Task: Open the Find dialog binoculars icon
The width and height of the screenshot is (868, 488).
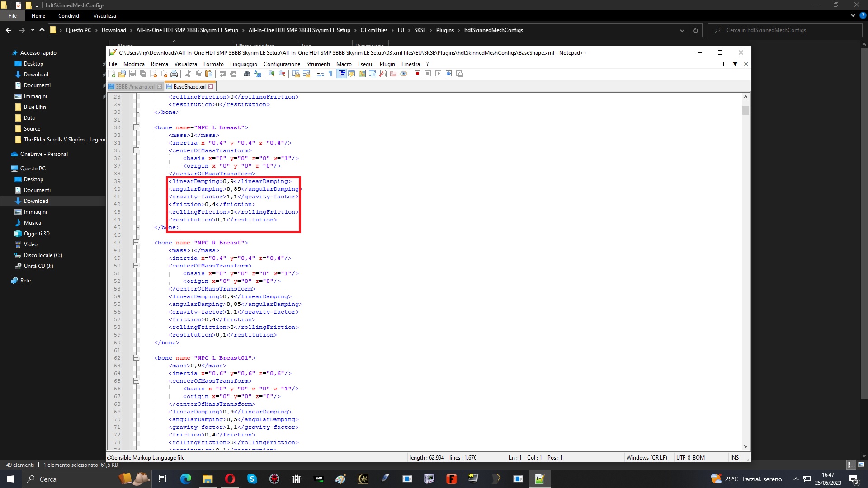Action: [x=247, y=74]
